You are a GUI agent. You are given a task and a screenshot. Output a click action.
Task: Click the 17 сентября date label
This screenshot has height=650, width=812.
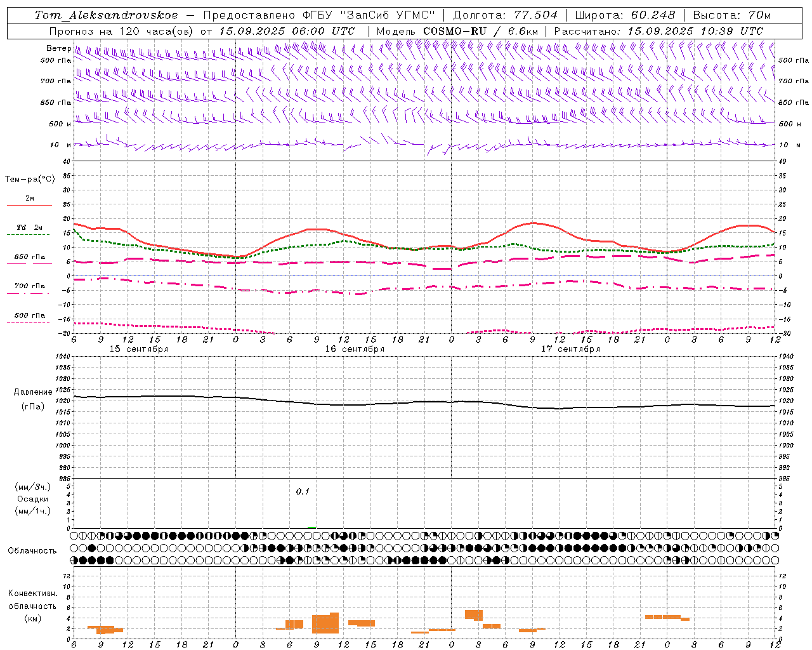[570, 349]
